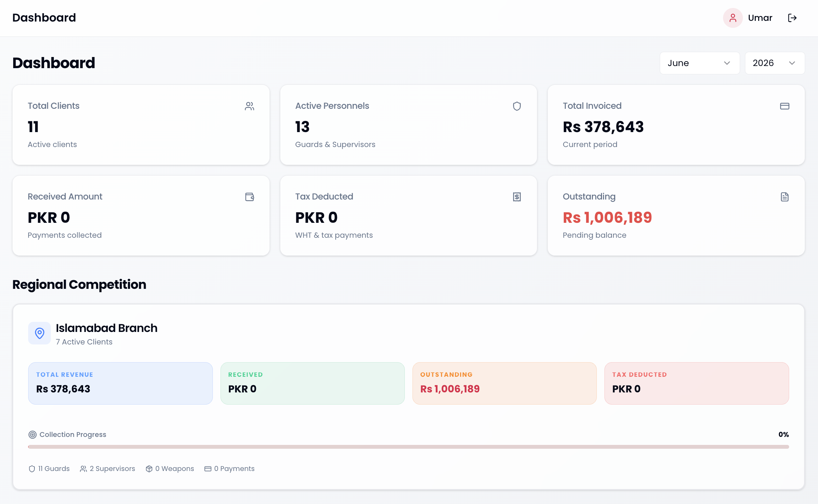The height and width of the screenshot is (504, 818).
Task: Click the document icon on Outstanding card
Action: [x=785, y=197]
